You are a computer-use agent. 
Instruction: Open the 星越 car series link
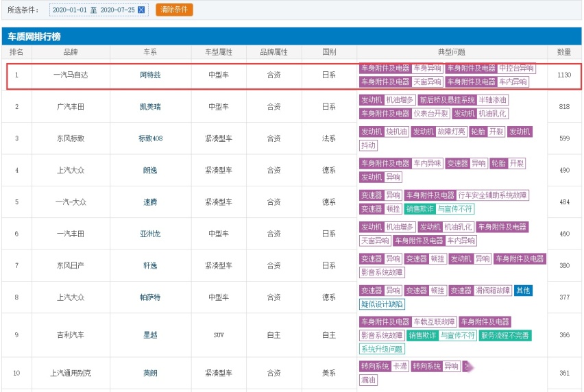[x=150, y=335]
